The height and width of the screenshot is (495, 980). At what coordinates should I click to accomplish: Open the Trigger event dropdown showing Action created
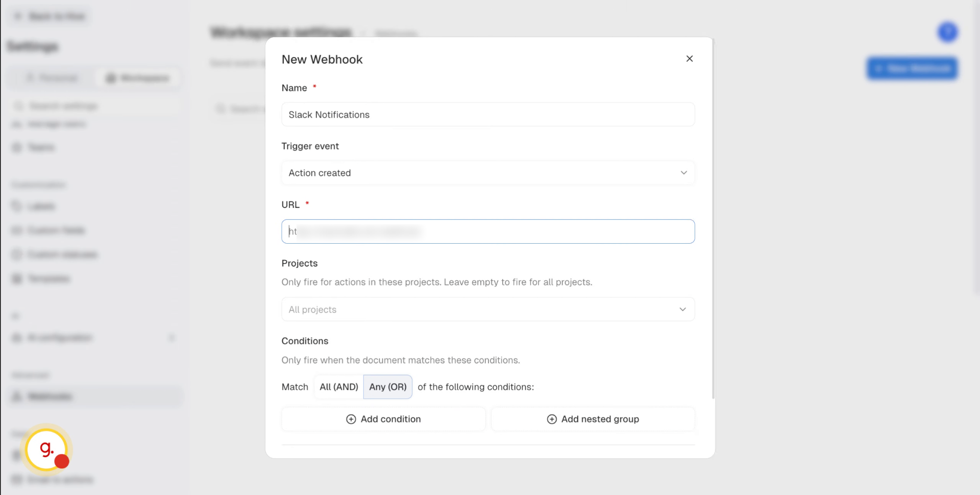pos(488,173)
